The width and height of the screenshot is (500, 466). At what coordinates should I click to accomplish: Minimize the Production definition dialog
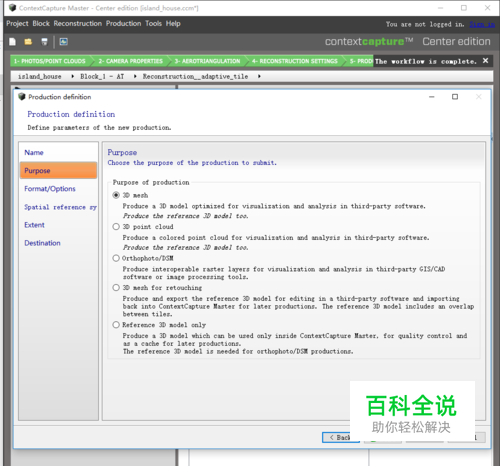tap(432, 97)
